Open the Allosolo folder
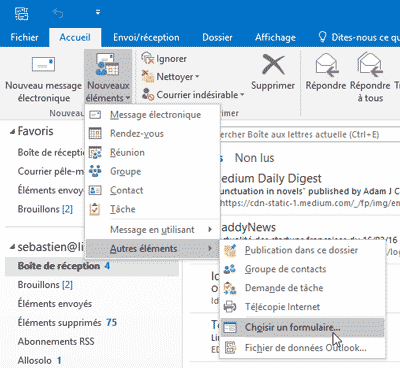The image size is (400, 368). point(39,360)
